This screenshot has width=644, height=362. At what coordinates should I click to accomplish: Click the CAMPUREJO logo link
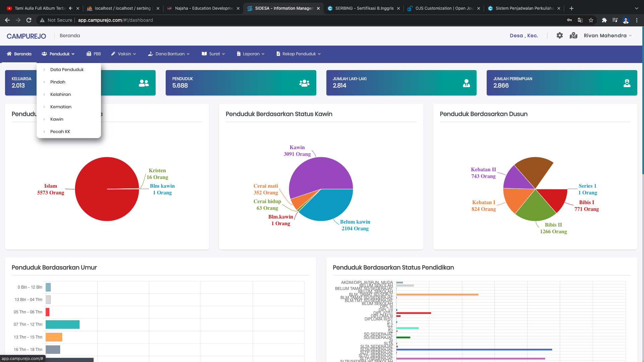pyautogui.click(x=26, y=36)
